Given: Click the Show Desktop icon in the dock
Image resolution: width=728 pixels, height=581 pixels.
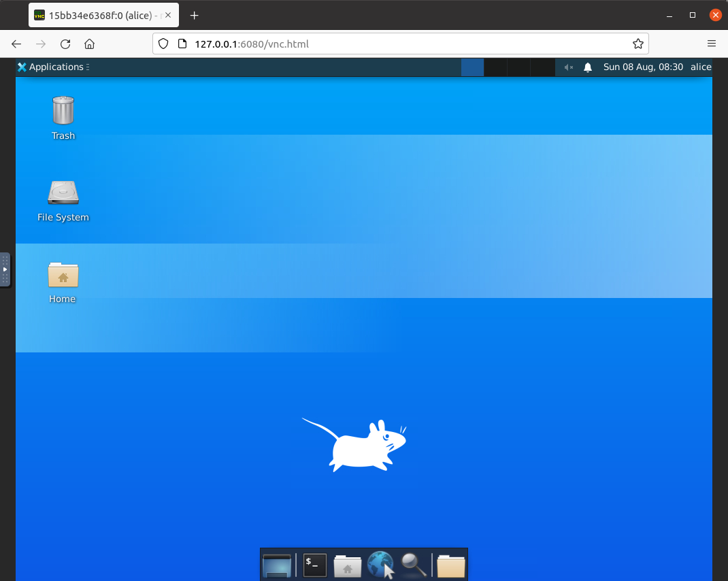Looking at the screenshot, I should [277, 565].
